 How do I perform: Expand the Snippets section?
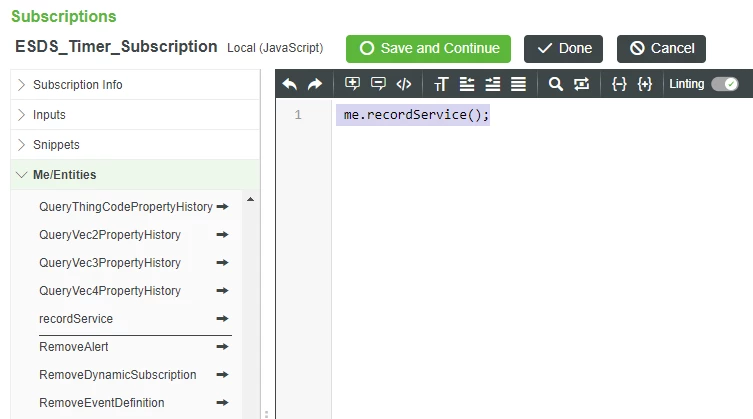135,145
